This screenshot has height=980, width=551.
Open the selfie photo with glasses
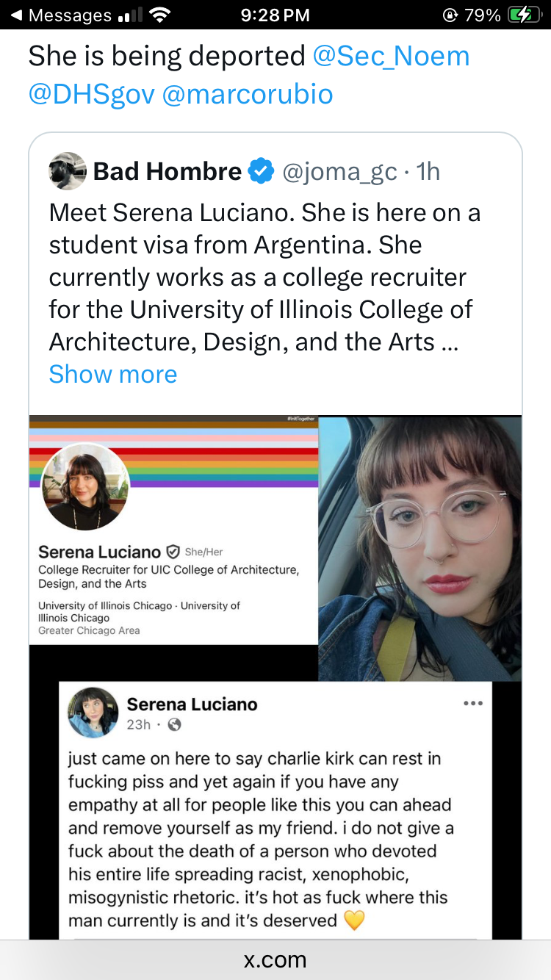(x=419, y=548)
